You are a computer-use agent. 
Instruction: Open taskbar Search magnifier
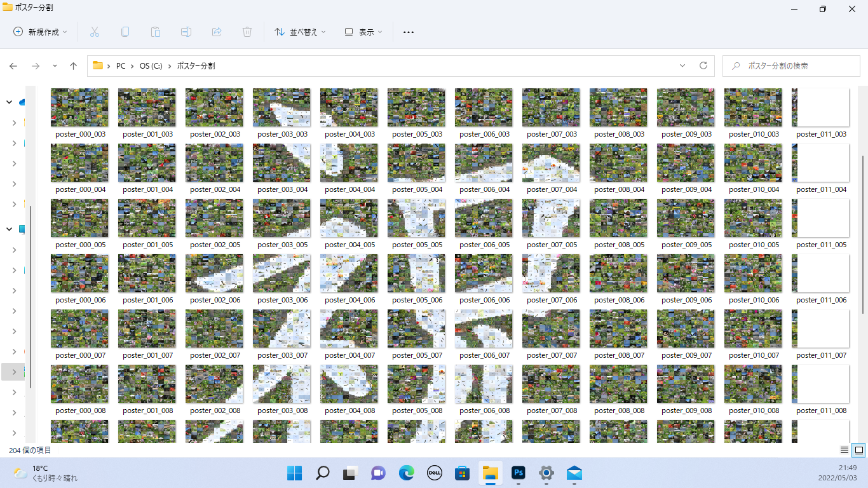pyautogui.click(x=323, y=473)
